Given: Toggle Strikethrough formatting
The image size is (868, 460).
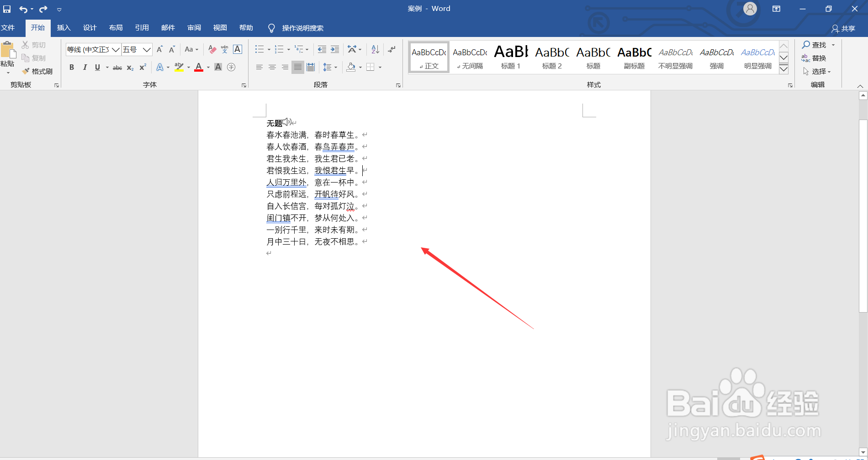Looking at the screenshot, I should [117, 67].
